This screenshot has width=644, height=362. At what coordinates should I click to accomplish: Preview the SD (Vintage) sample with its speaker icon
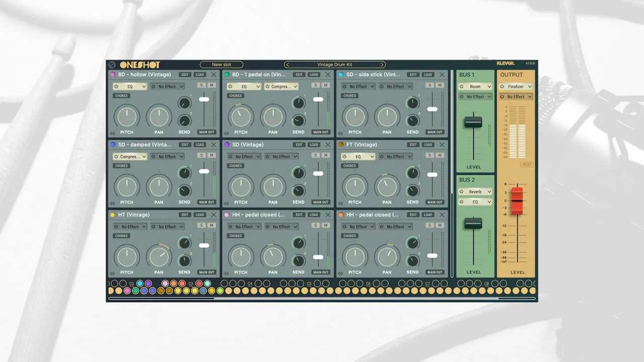[226, 203]
